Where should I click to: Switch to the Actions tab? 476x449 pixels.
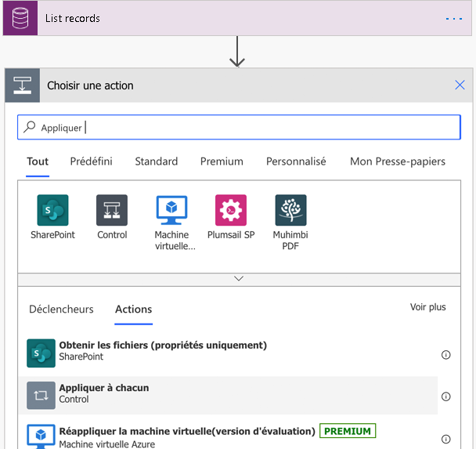pos(134,309)
